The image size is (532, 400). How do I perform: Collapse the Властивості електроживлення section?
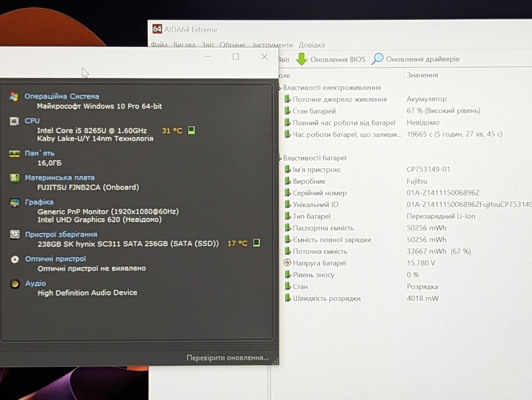(x=280, y=88)
